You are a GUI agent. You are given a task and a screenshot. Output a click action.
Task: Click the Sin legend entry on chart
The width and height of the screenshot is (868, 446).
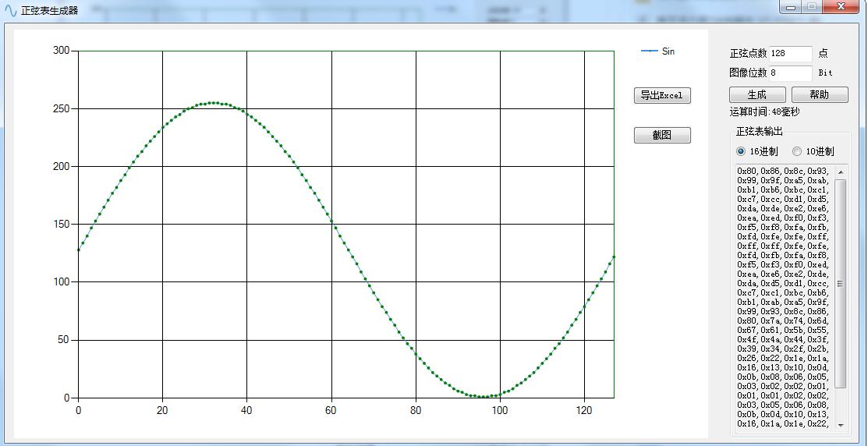tap(657, 51)
